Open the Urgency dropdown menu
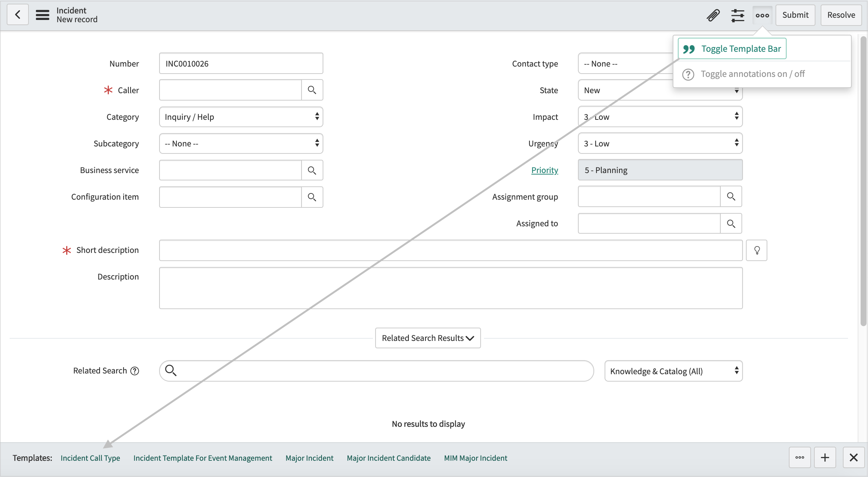Screen dimensions: 868x477 (659, 143)
